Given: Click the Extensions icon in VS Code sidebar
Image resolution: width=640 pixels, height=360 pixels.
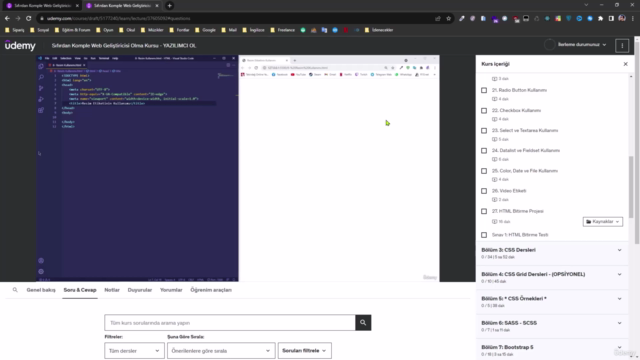Looking at the screenshot, I should pyautogui.click(x=41, y=110).
